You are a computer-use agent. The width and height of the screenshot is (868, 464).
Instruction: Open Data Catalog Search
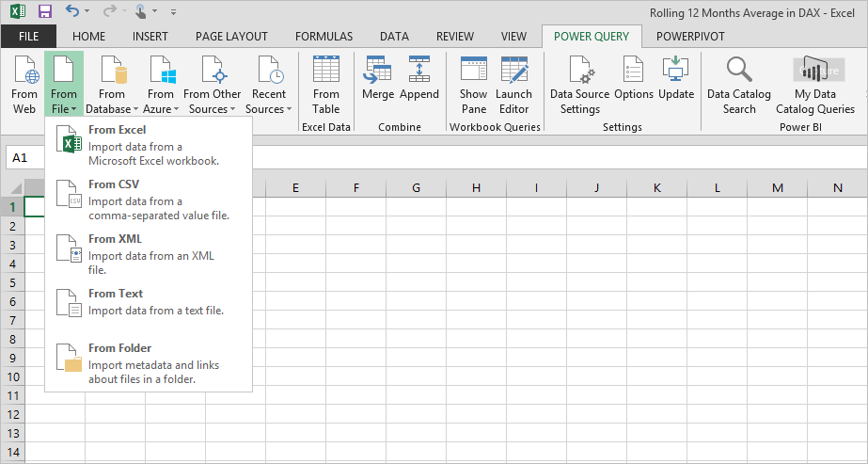[739, 85]
